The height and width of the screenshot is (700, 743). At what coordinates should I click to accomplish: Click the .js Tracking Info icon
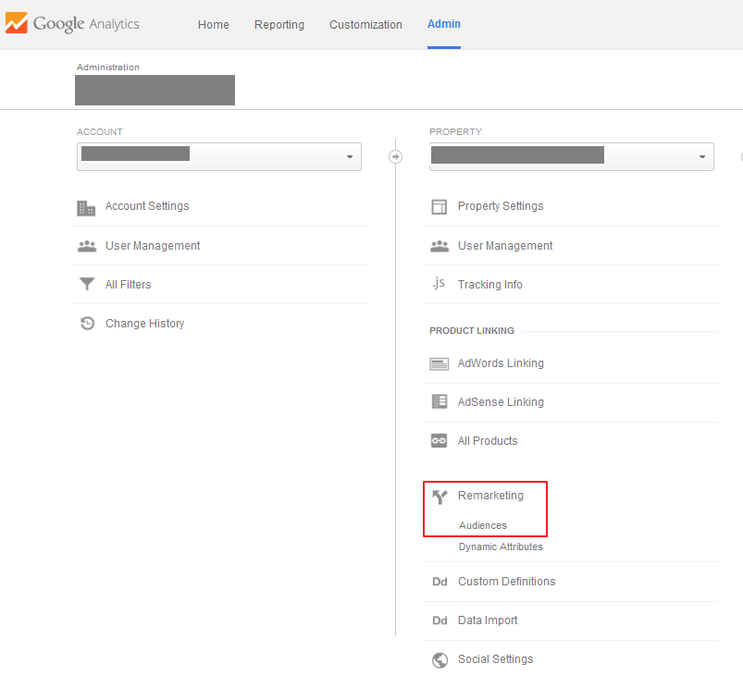439,283
